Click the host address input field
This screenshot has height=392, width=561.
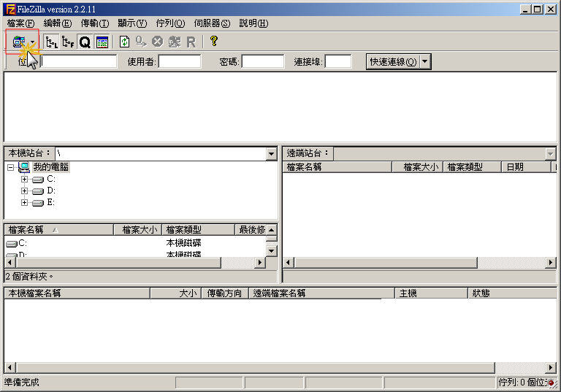[x=79, y=61]
